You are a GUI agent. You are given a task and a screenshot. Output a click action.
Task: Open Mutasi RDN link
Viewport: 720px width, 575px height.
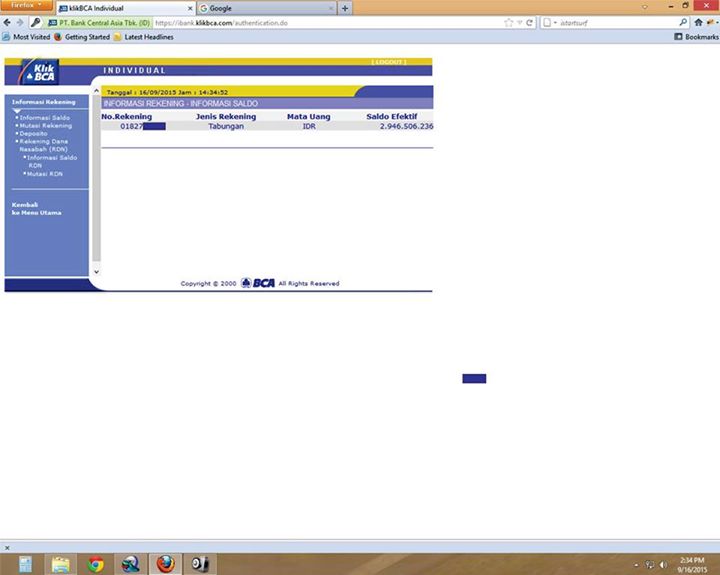coord(45,174)
